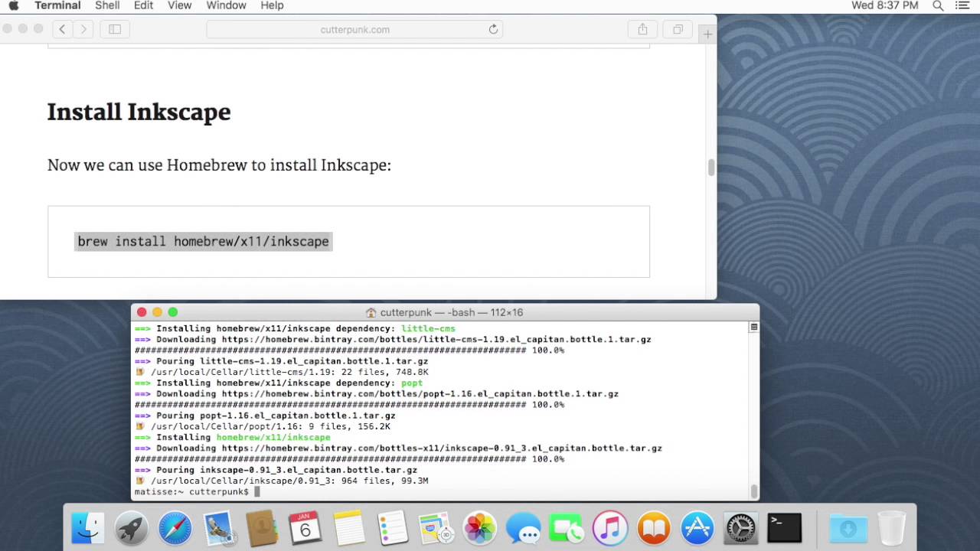Viewport: 980px width, 551px height.
Task: Click line "/usr/local/Cellar/popt/1.16: 9 files"
Action: click(x=270, y=426)
